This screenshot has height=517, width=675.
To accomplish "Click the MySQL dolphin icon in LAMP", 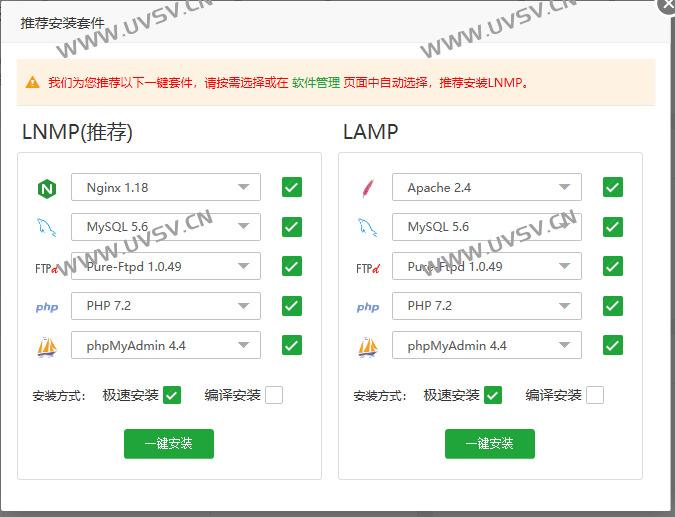I will (368, 227).
